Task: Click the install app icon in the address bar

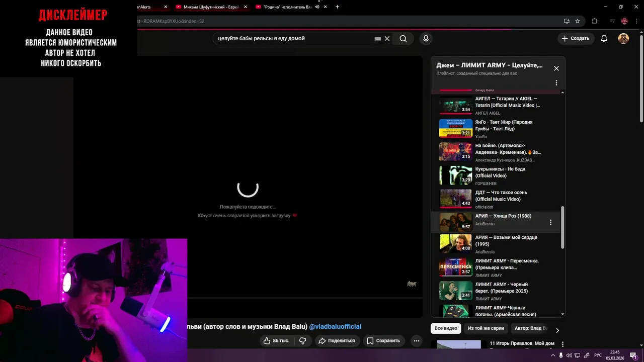Action: (x=567, y=21)
